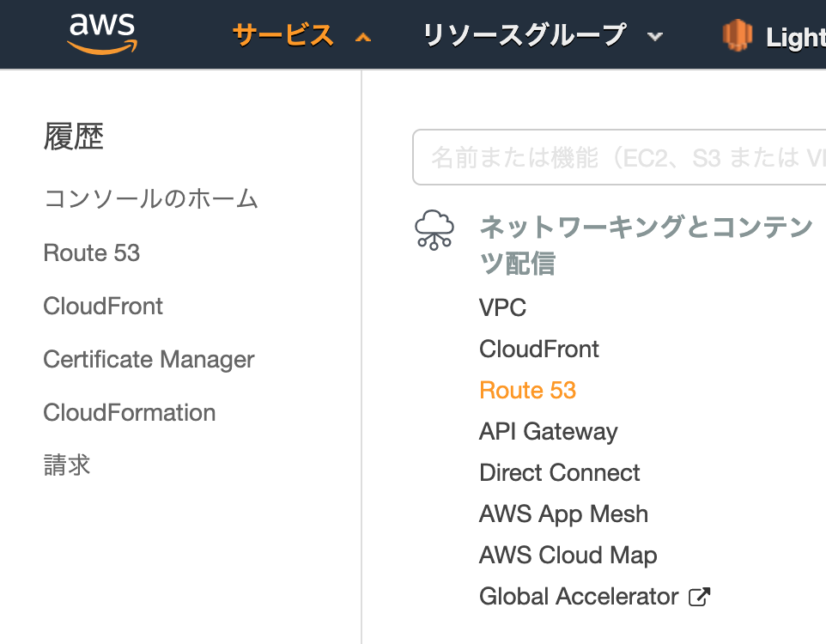826x644 pixels.
Task: Click the Lightsail icon in header
Action: pos(738,35)
